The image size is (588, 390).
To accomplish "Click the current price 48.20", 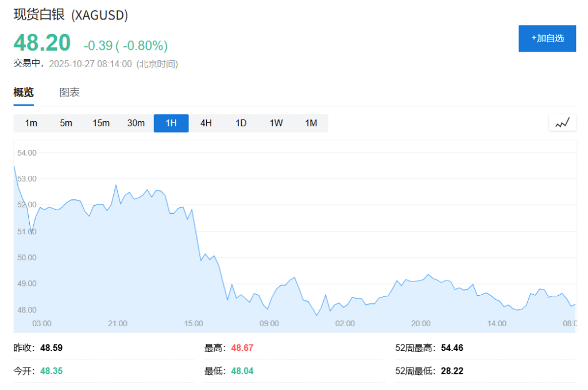I will (42, 43).
